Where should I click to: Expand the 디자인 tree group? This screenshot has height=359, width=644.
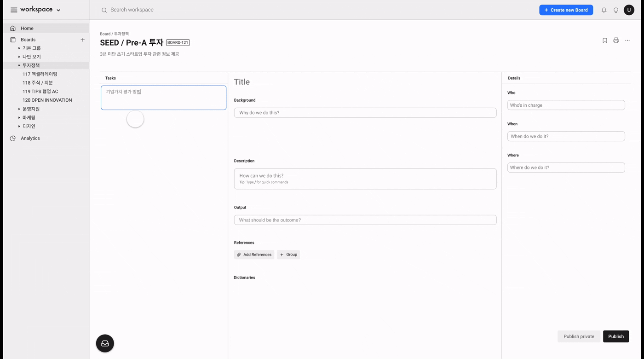19,126
